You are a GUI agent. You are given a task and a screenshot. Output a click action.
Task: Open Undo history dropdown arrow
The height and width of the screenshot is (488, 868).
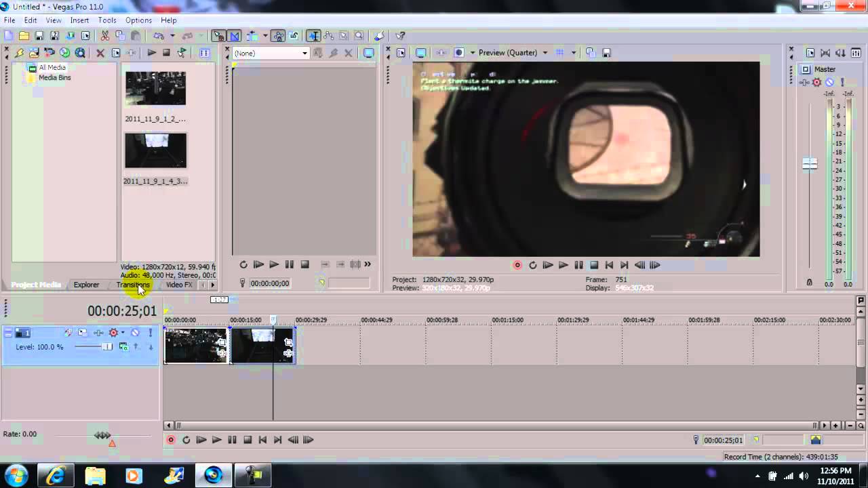pos(172,36)
